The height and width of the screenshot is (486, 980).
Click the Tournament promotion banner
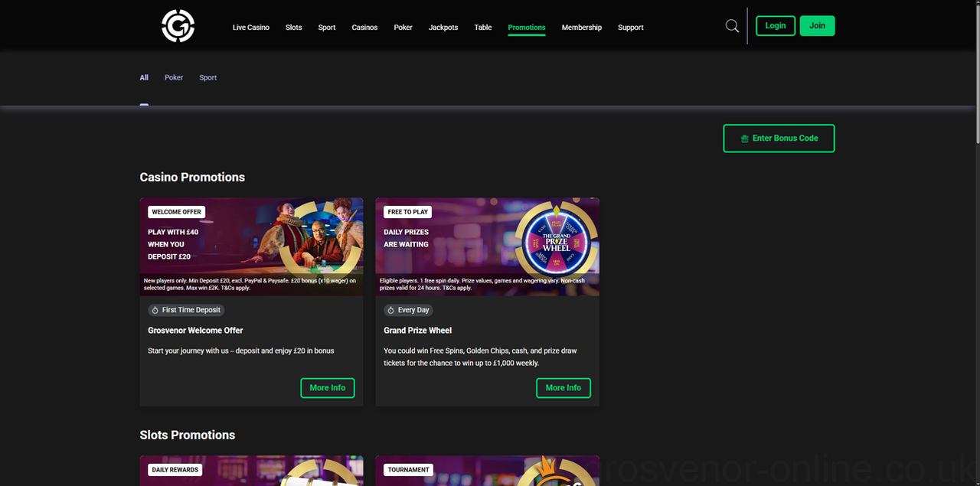pos(487,471)
